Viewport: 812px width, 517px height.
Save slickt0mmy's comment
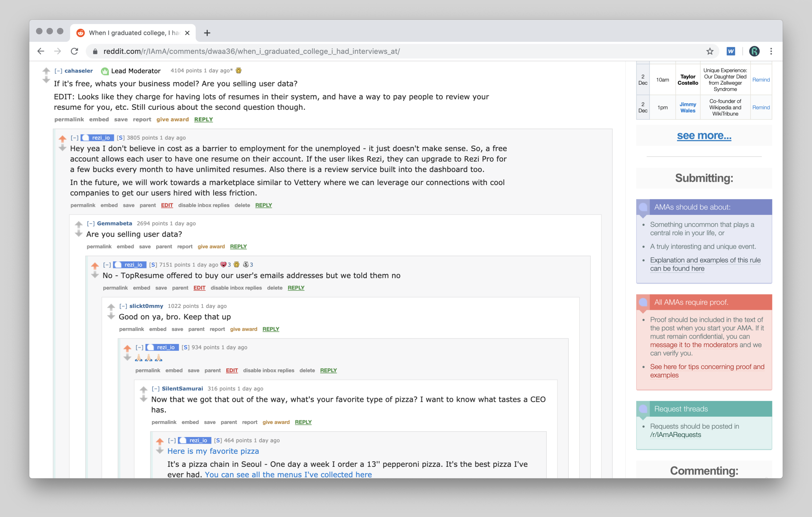coord(177,329)
